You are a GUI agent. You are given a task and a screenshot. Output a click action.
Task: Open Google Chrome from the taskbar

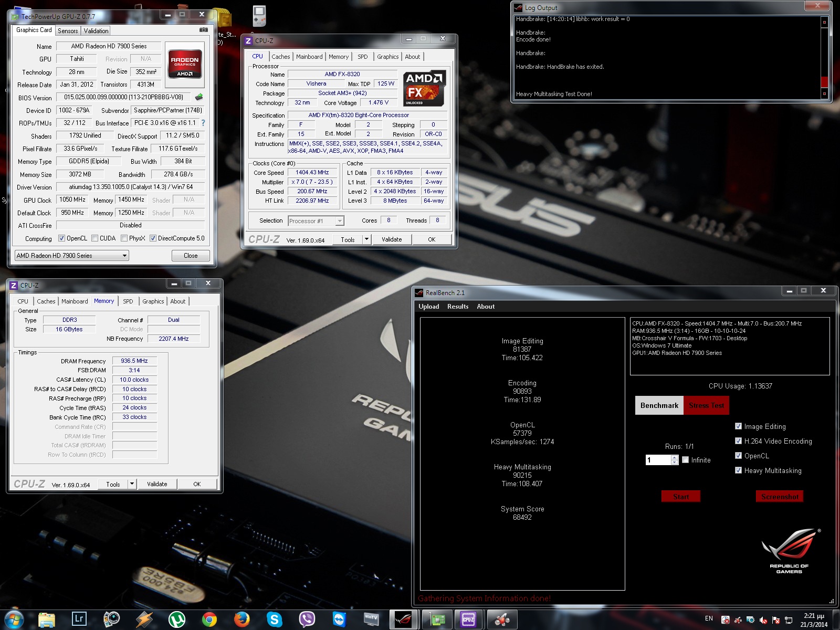click(209, 619)
